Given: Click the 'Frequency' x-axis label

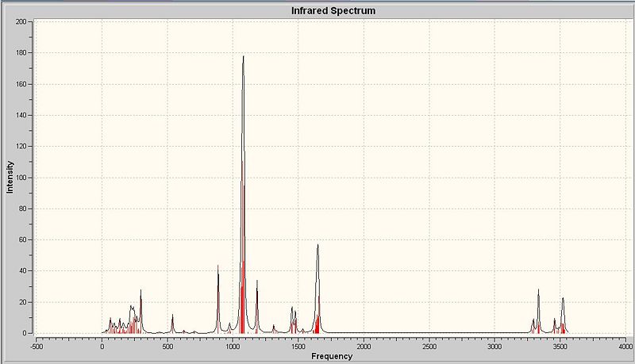Looking at the screenshot, I should (x=332, y=356).
